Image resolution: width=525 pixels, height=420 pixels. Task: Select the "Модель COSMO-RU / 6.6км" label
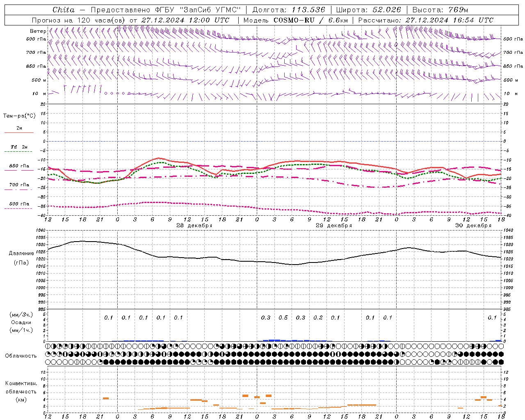tap(296, 20)
